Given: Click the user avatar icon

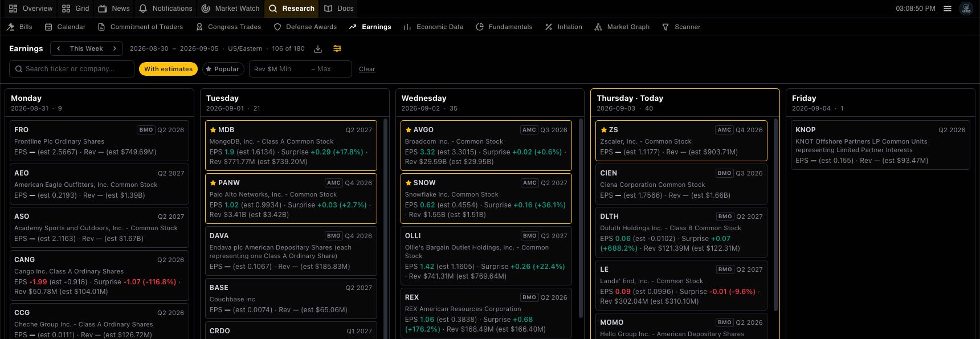Looking at the screenshot, I should [x=966, y=9].
